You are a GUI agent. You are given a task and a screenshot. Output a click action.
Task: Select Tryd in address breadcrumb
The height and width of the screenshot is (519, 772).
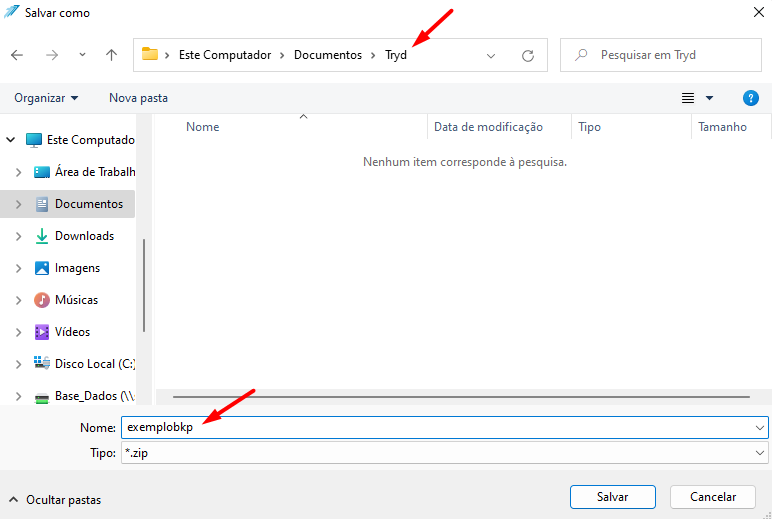point(396,55)
